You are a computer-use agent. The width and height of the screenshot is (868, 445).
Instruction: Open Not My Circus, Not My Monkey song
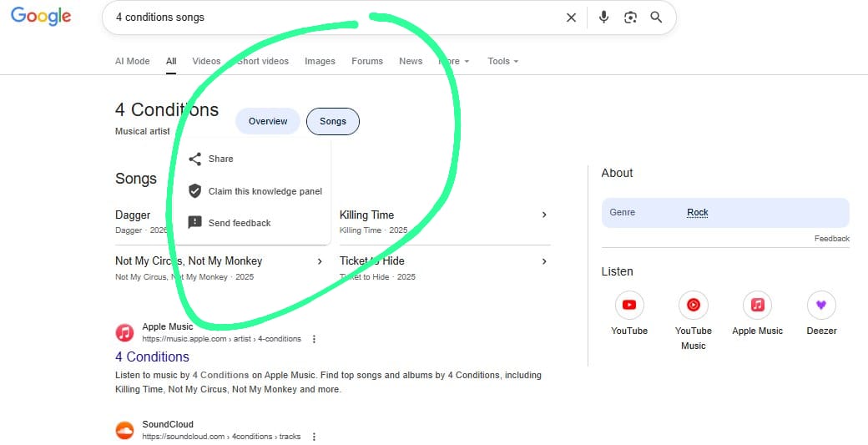[x=189, y=261]
